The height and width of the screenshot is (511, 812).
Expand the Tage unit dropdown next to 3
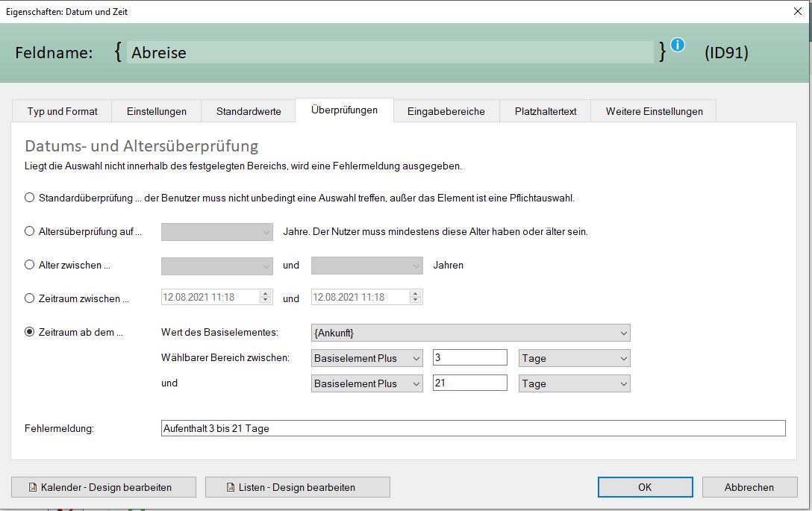[x=574, y=358]
